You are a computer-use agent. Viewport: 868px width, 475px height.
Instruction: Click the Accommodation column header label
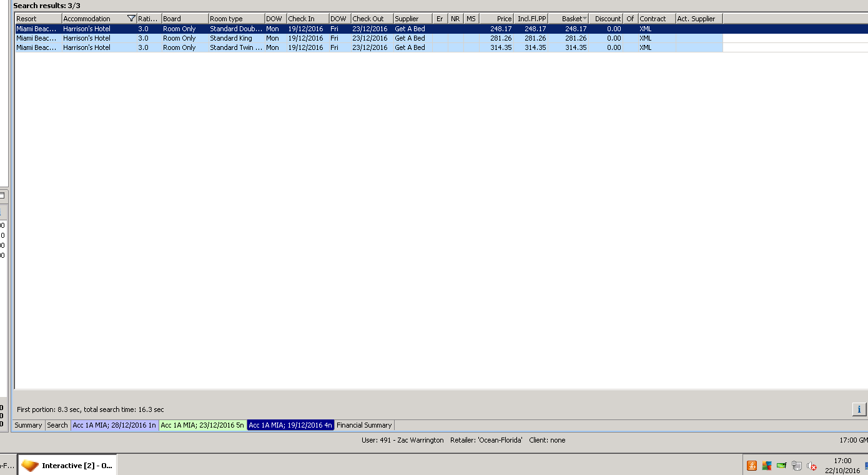(87, 19)
